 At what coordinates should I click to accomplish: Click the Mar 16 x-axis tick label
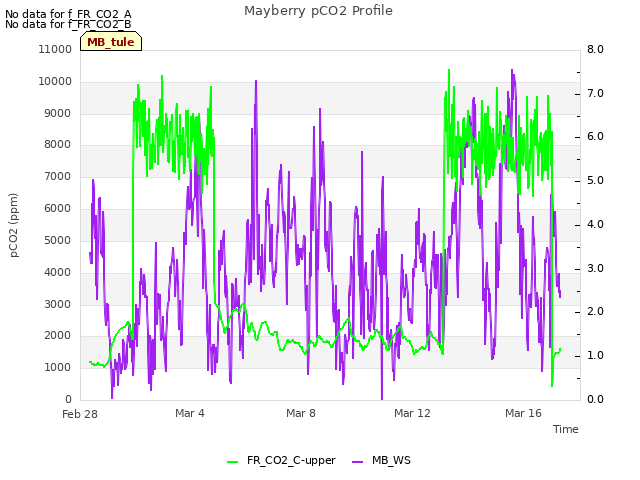pos(523,413)
